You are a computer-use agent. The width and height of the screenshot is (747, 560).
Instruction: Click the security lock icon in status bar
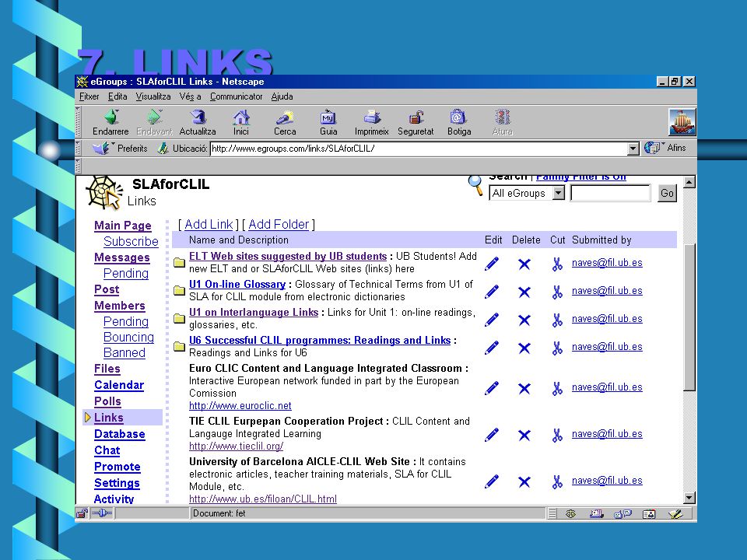[82, 513]
